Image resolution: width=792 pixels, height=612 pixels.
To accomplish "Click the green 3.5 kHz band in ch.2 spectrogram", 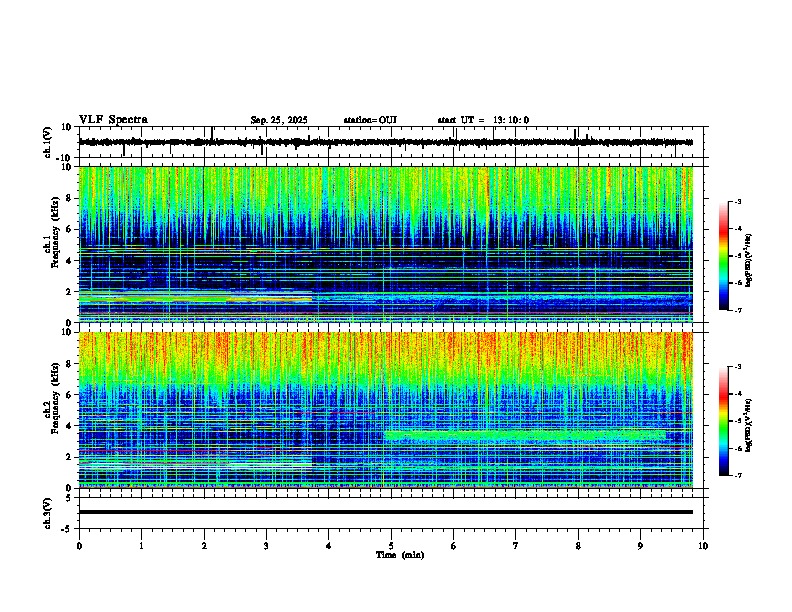I will click(525, 436).
